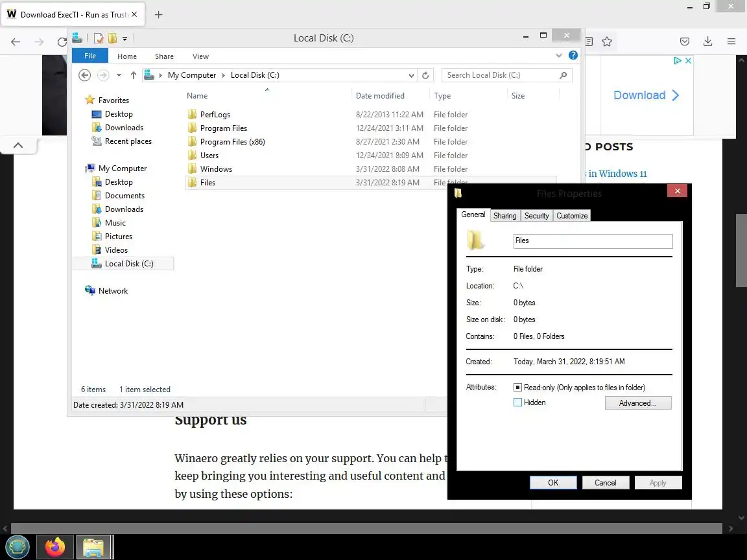Open browser downloads arrow icon
This screenshot has width=747, height=560.
click(x=708, y=42)
